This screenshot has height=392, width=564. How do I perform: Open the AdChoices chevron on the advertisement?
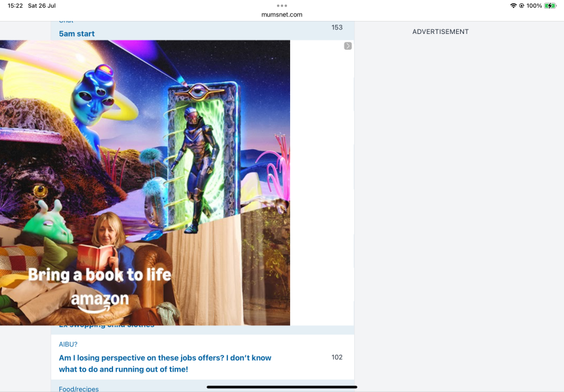[x=348, y=46]
